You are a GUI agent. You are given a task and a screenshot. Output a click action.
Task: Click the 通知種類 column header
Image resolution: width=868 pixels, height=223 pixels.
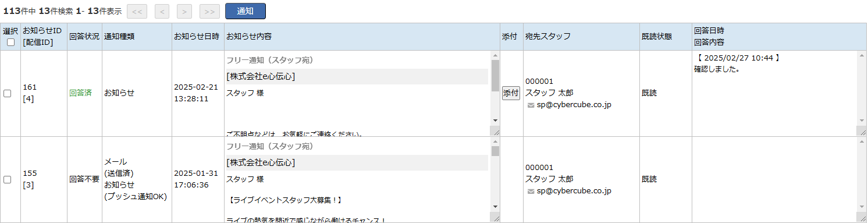tap(119, 36)
